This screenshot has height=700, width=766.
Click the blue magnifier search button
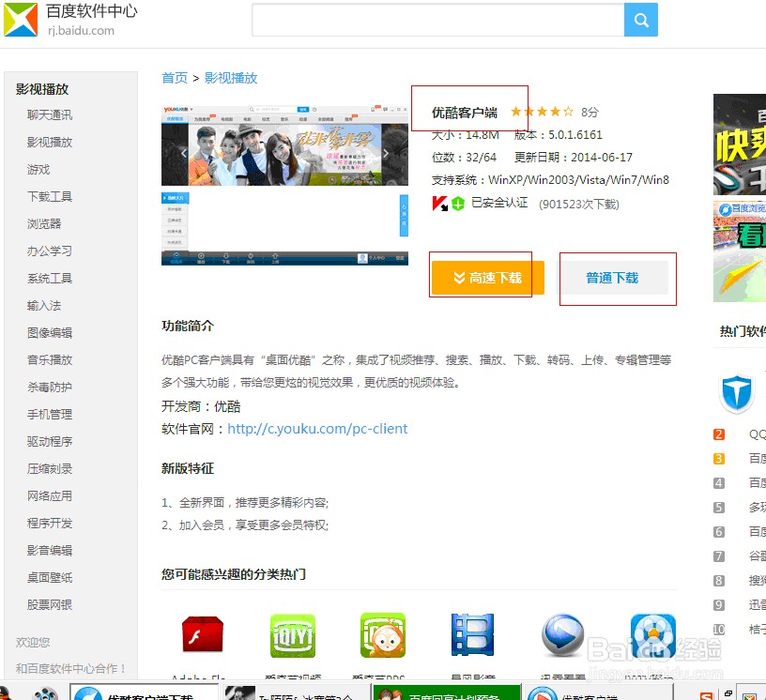click(640, 20)
